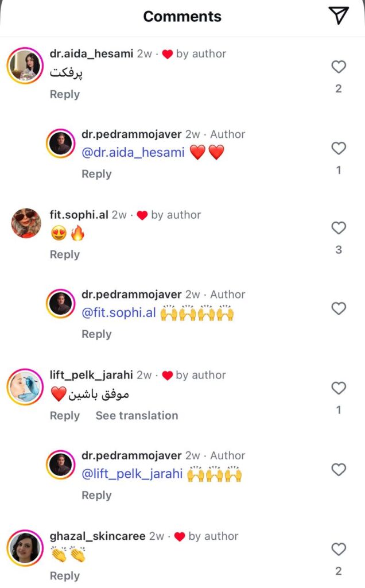Reply to dr.aida_hesami's comment
The image size is (365, 588).
[65, 94]
